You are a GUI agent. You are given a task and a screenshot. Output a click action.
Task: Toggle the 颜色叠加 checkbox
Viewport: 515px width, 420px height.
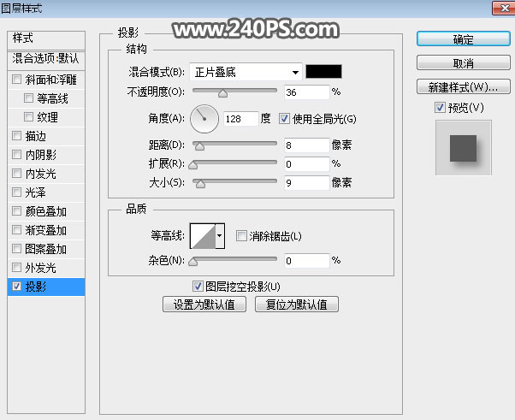click(x=16, y=210)
